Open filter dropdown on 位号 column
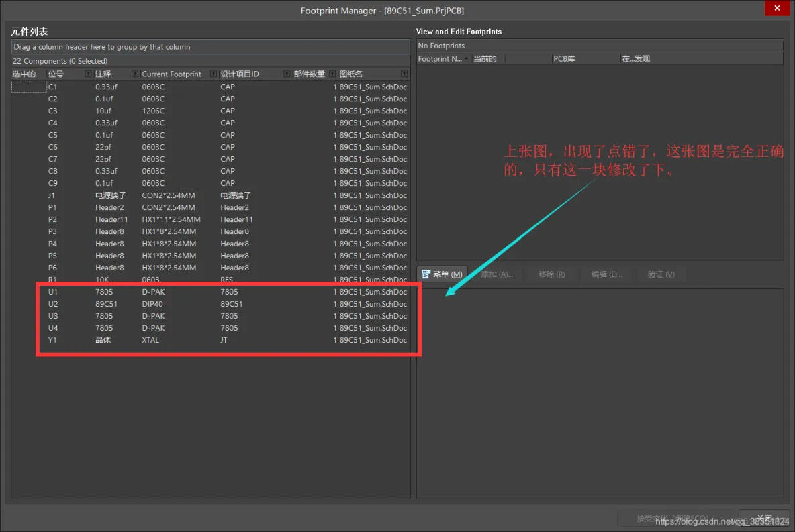 [88, 74]
